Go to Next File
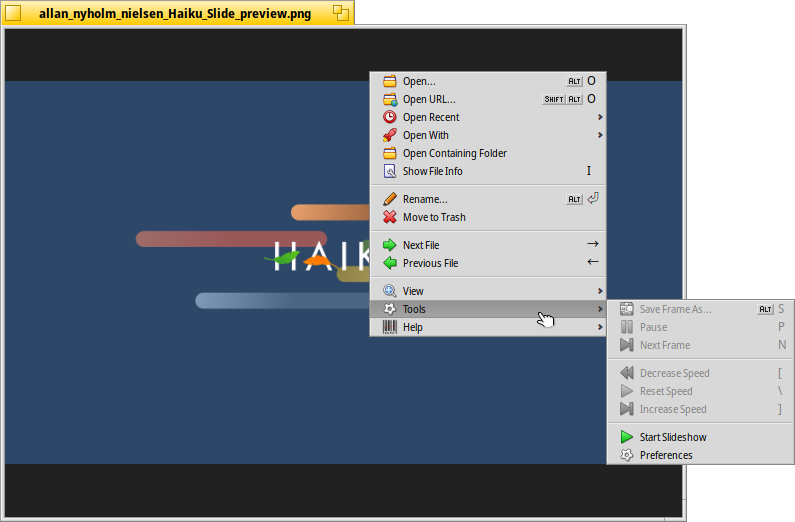The width and height of the screenshot is (795, 522). [x=488, y=245]
